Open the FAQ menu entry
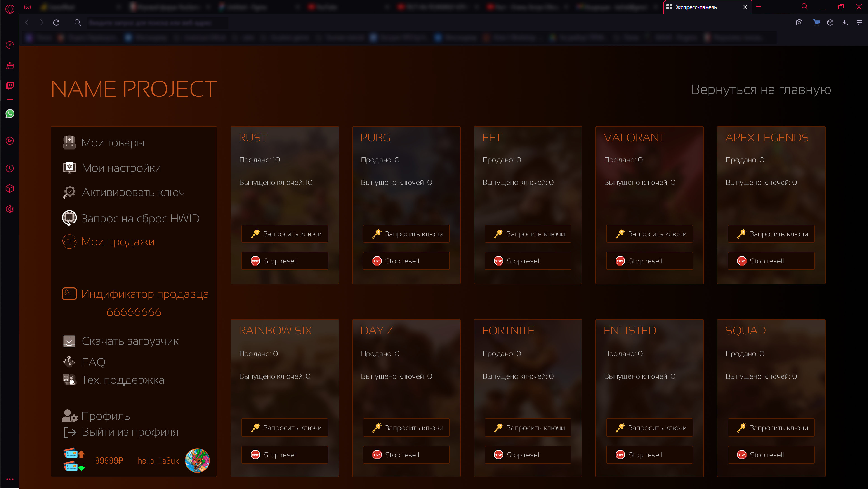 tap(84, 362)
